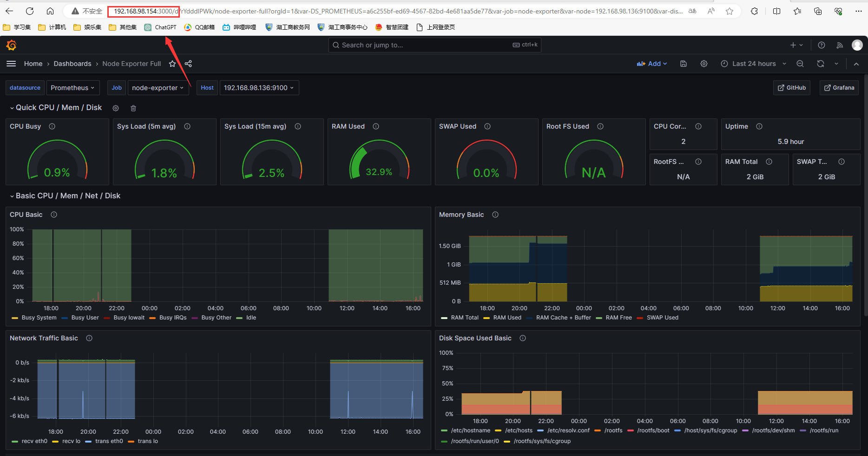Show info for Disk Space Used Basic
Screen dimensions: 868x456
coord(523,338)
